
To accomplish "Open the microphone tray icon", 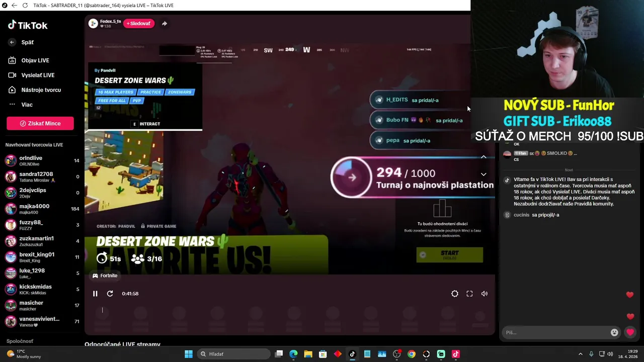I will coord(591,354).
